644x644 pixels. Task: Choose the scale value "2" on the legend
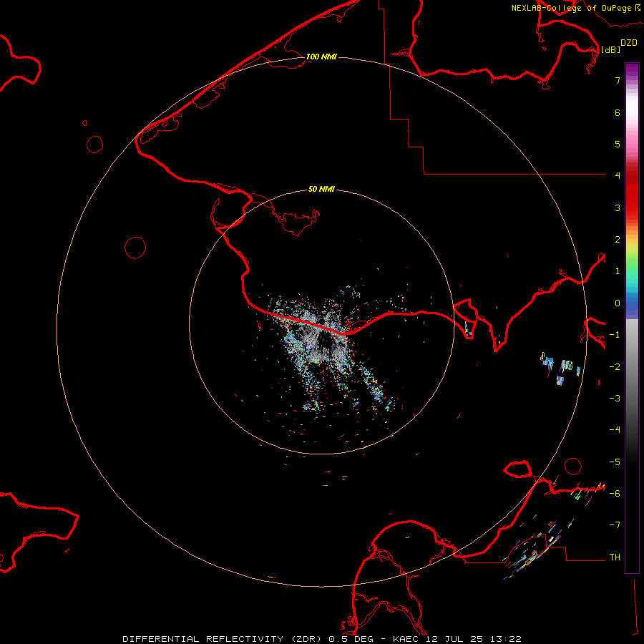click(618, 240)
